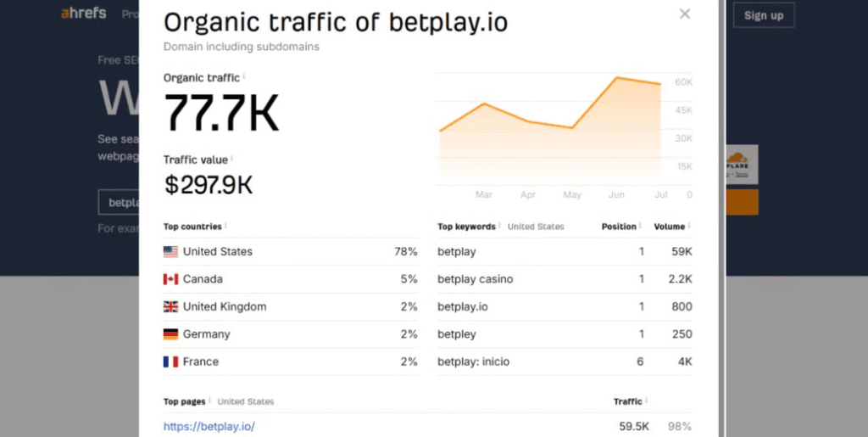
Task: Click the United States flag icon
Action: tap(170, 252)
